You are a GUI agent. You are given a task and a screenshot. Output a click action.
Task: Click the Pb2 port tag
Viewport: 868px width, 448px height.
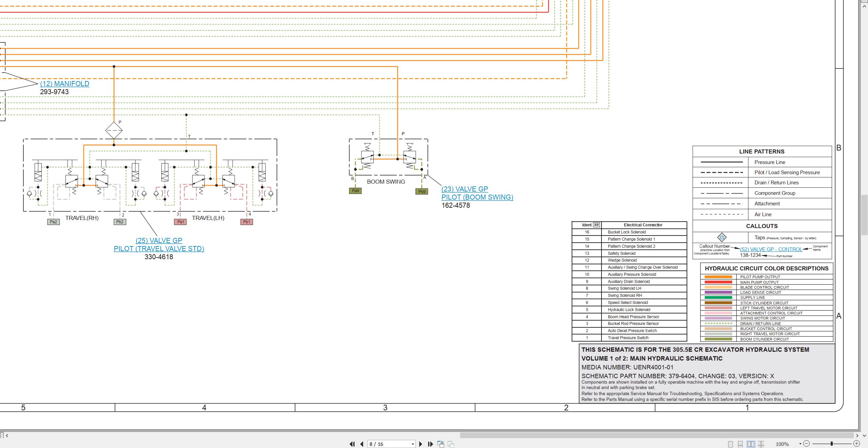coord(120,222)
